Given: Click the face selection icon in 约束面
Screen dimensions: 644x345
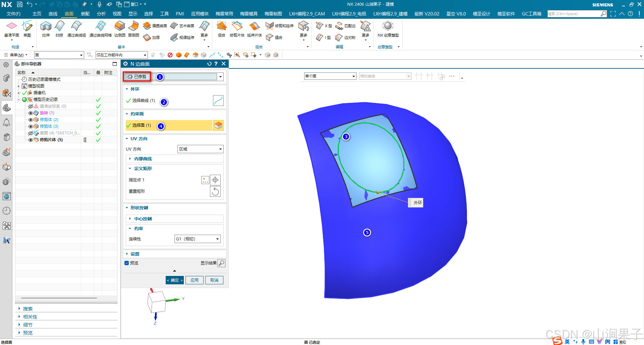Looking at the screenshot, I should point(218,125).
